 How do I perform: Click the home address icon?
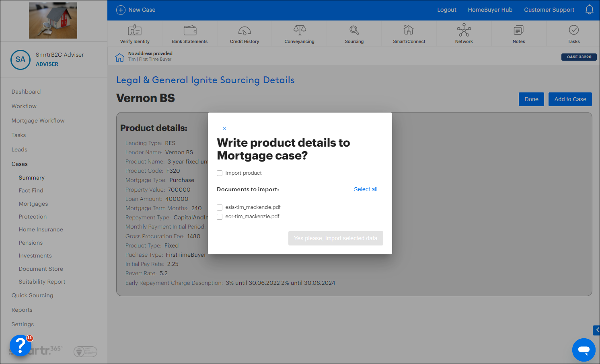(119, 57)
